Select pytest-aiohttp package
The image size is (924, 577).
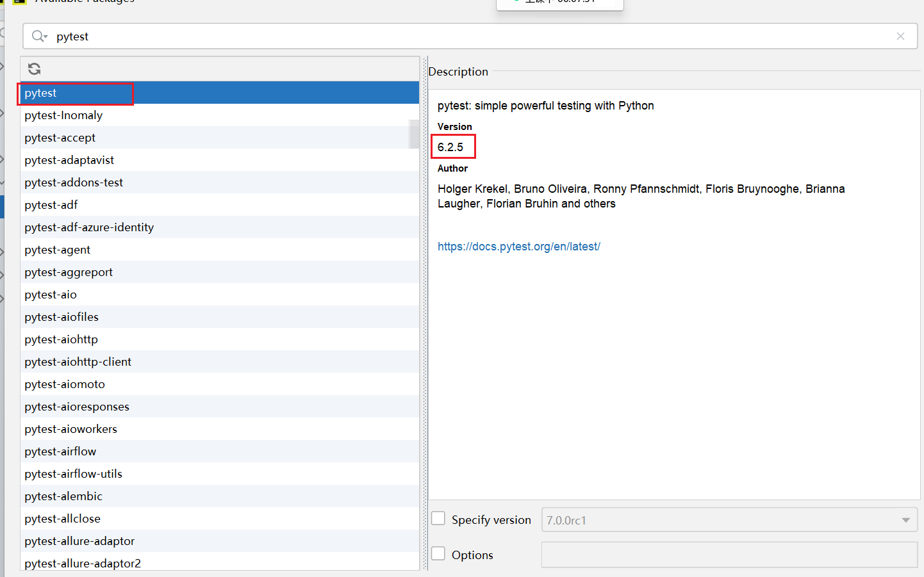point(220,339)
